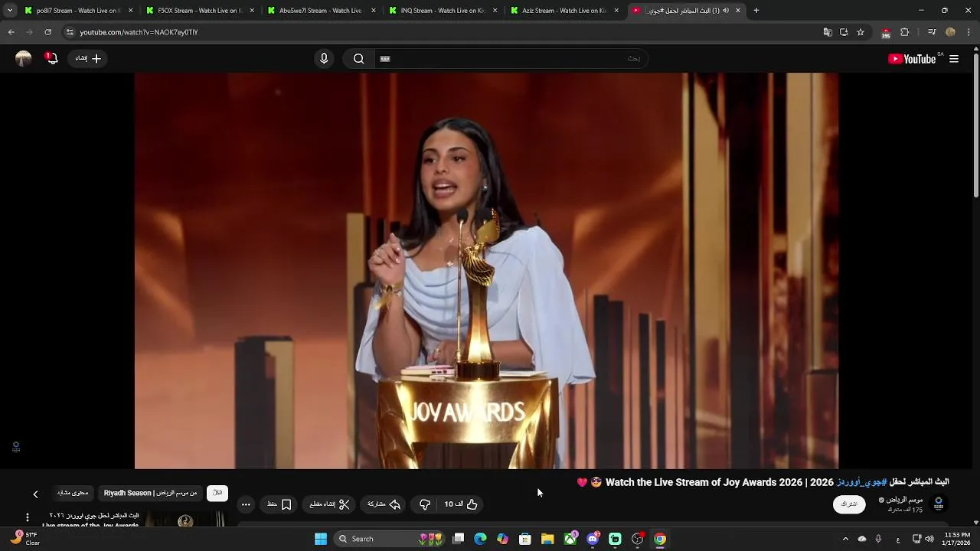Open Chrome profile avatar
The width and height of the screenshot is (980, 551).
[950, 32]
